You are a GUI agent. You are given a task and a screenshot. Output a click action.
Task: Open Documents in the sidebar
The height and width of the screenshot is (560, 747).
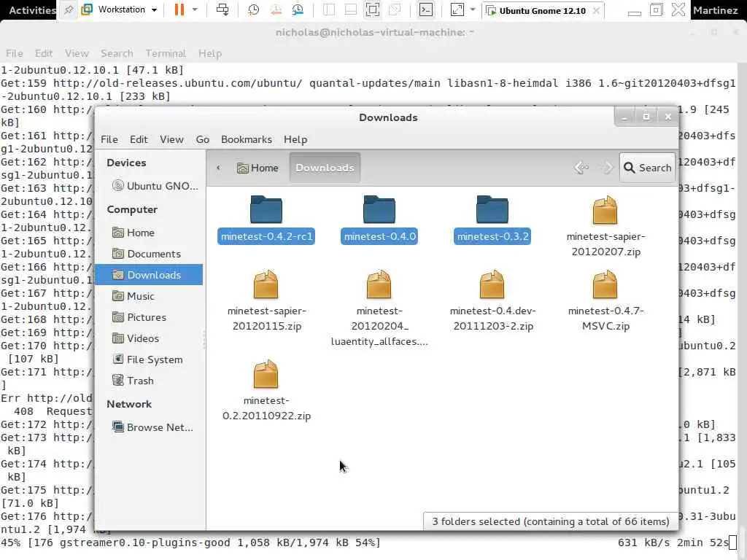(147, 254)
